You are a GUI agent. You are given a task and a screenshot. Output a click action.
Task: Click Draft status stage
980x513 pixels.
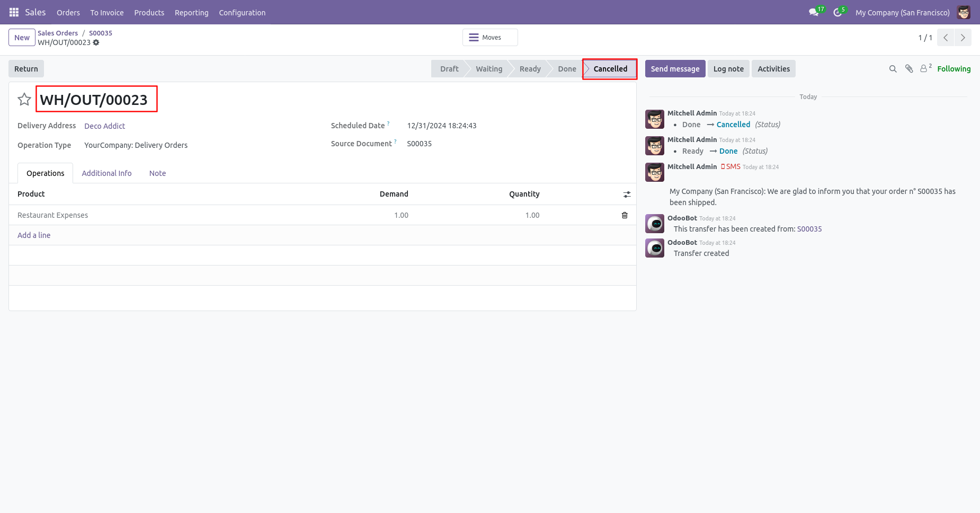(449, 69)
